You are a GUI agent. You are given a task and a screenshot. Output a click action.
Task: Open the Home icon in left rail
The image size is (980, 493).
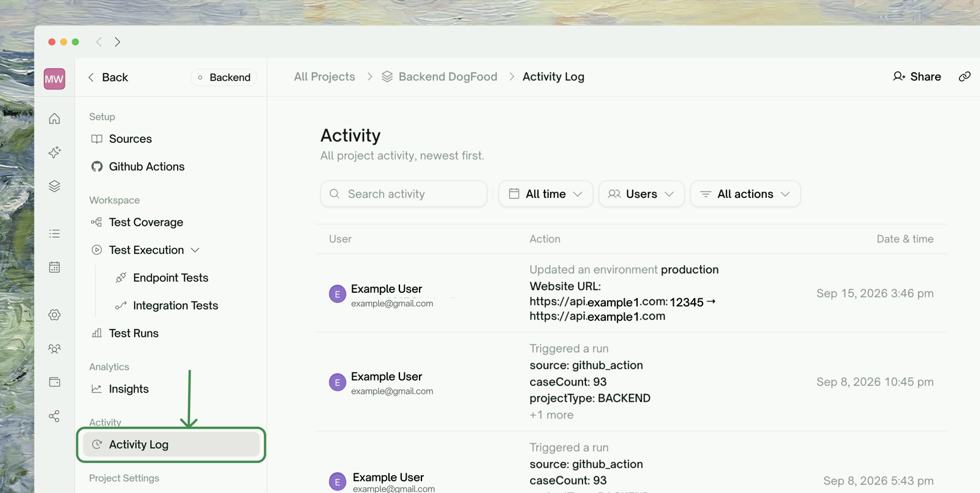[55, 118]
